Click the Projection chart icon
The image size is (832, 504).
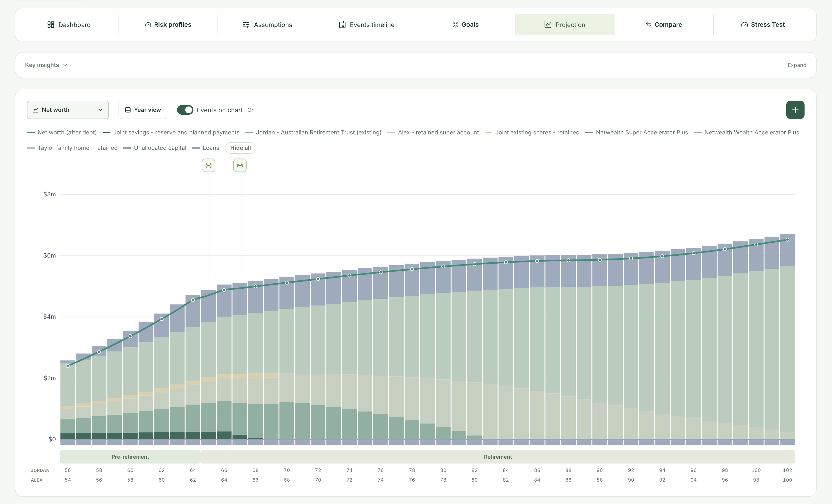point(548,25)
